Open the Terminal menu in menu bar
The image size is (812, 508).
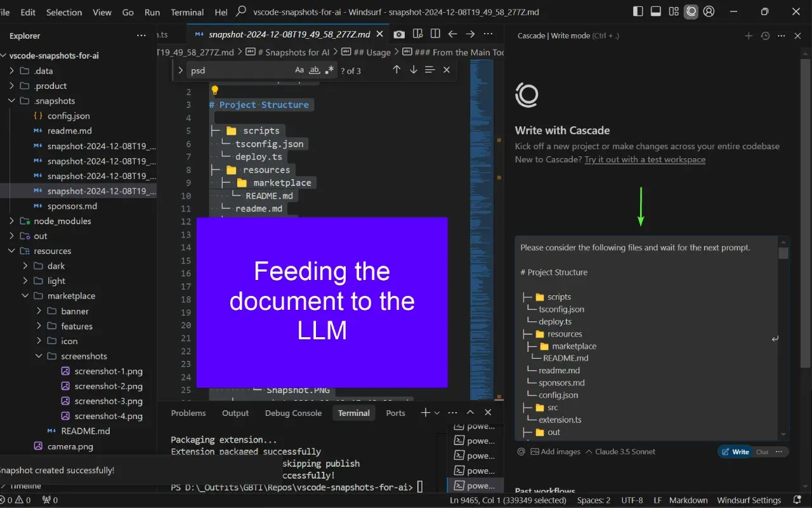(x=187, y=12)
